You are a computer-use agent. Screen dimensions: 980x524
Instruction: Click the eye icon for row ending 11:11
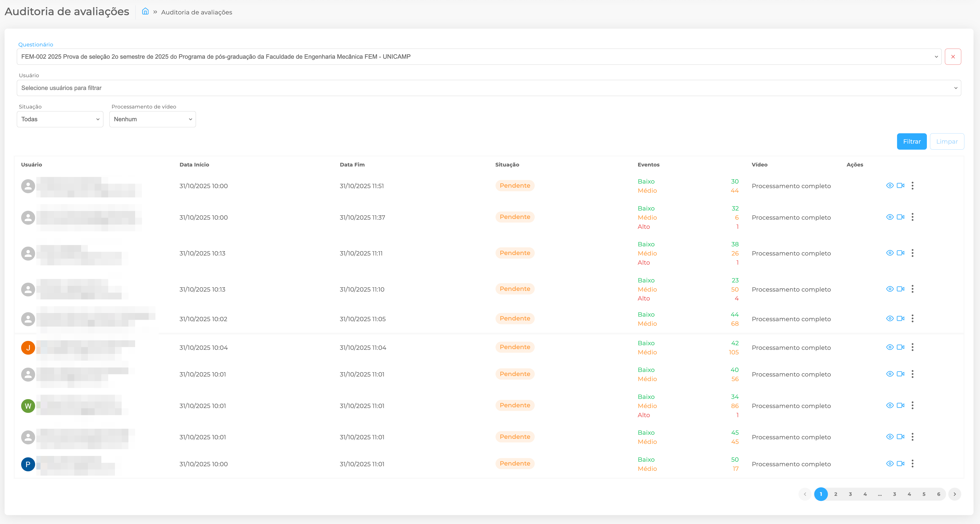click(x=889, y=253)
